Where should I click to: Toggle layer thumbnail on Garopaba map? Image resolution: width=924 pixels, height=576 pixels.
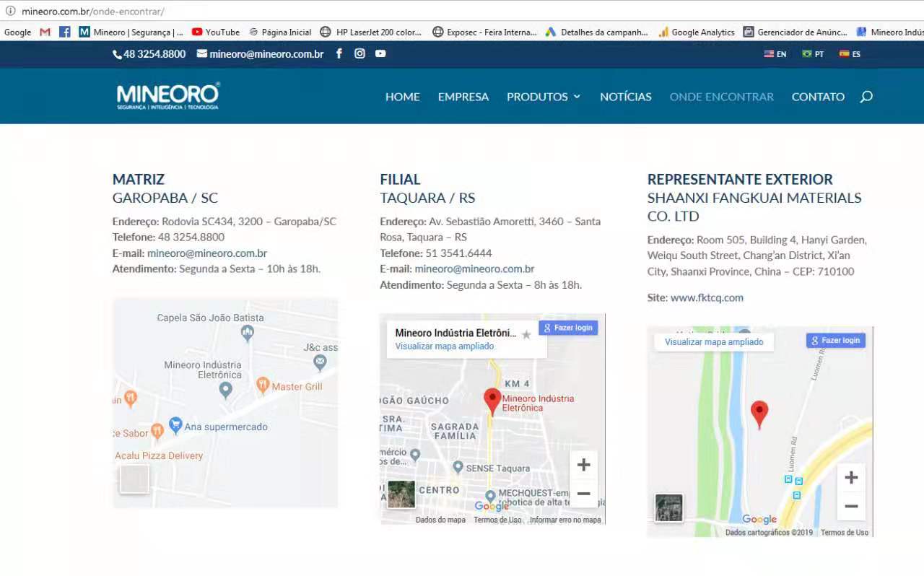(x=134, y=479)
